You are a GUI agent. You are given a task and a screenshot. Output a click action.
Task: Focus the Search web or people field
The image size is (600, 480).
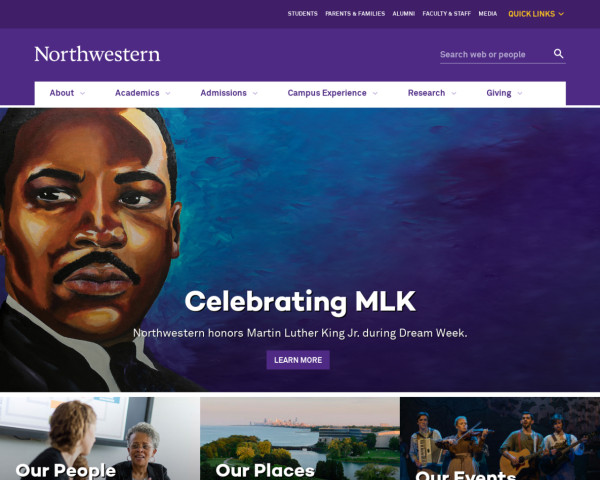coord(496,54)
